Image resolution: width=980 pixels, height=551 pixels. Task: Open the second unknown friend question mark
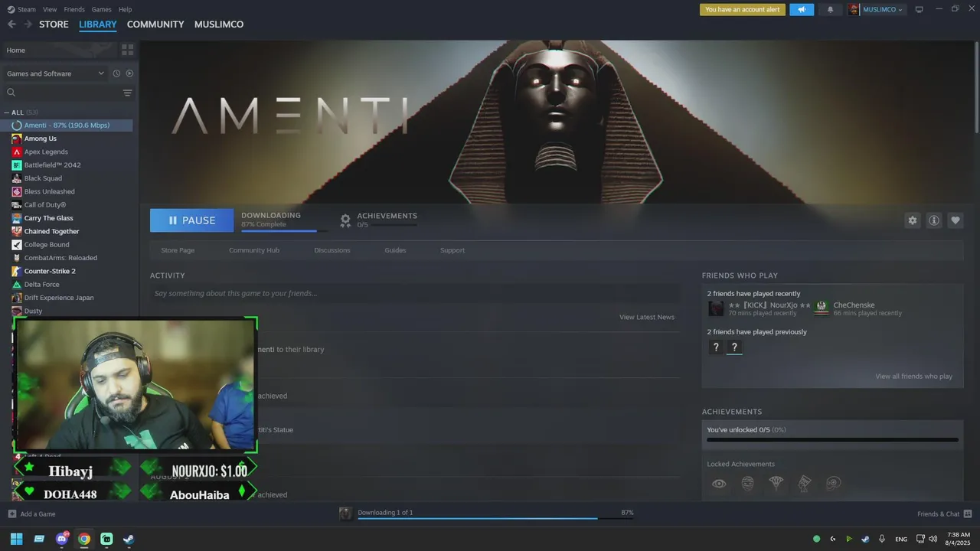pyautogui.click(x=734, y=347)
